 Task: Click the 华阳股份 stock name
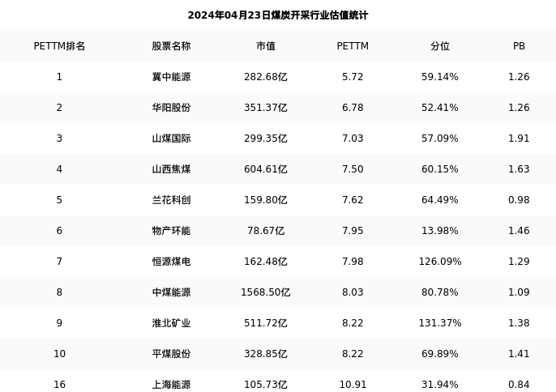click(171, 108)
